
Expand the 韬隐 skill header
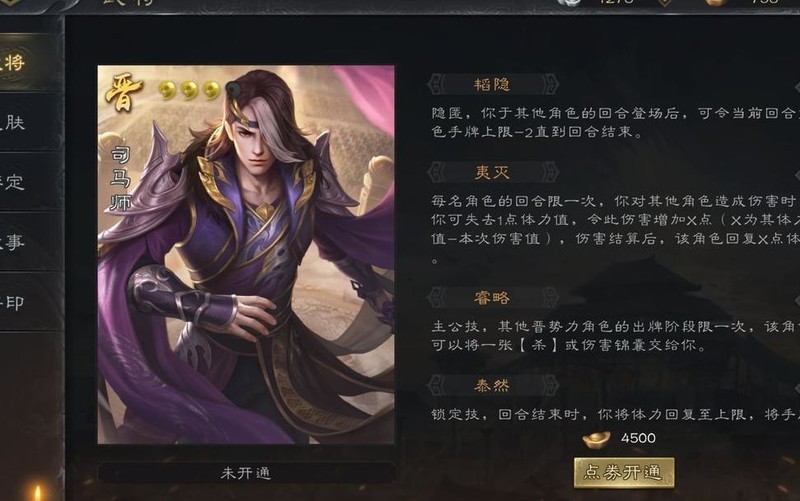click(x=492, y=84)
